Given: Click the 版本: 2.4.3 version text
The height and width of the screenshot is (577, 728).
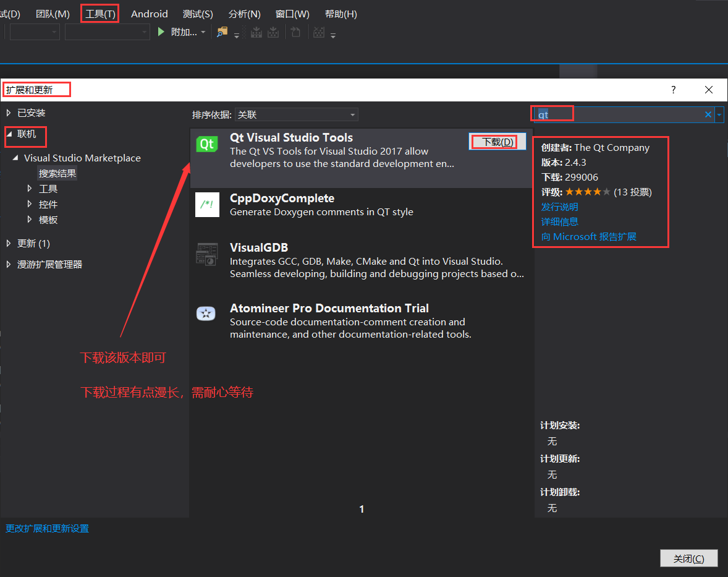Looking at the screenshot, I should [563, 162].
